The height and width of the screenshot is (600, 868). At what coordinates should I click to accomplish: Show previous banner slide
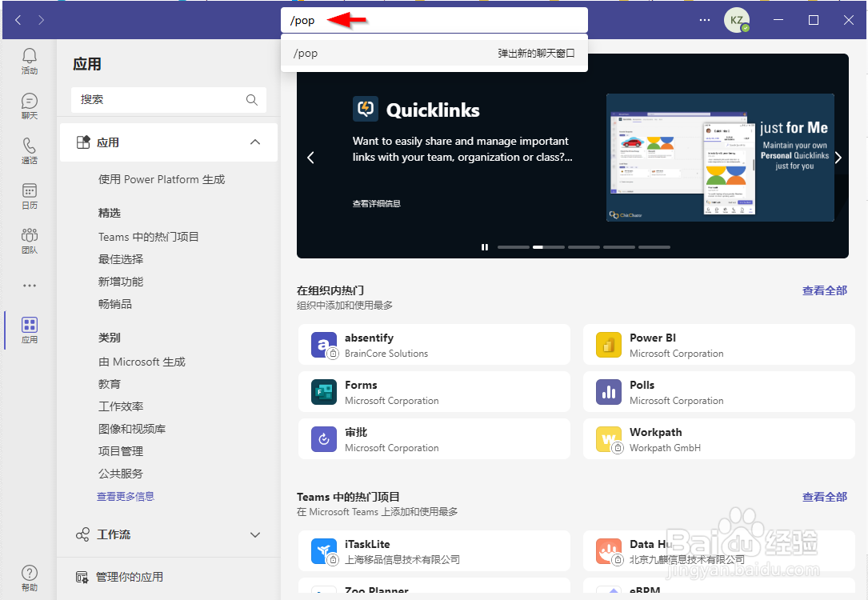[x=310, y=158]
